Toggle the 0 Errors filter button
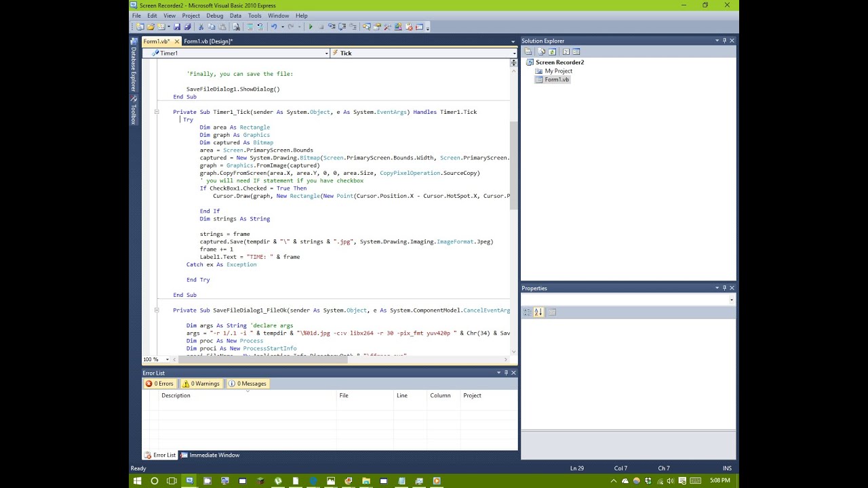 160,384
